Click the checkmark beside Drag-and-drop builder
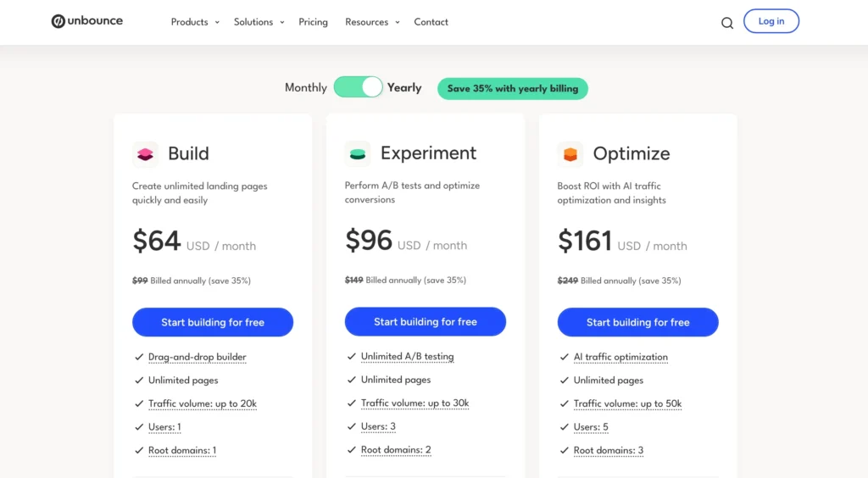868x478 pixels. point(139,357)
